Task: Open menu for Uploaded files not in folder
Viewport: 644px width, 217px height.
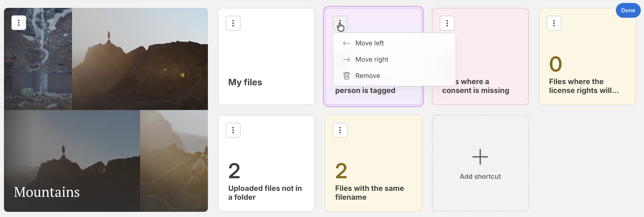Action: (233, 130)
